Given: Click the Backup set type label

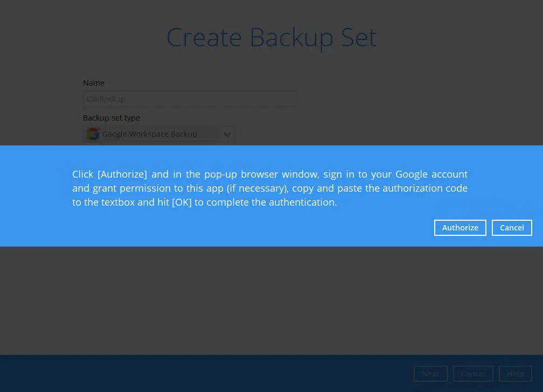Looking at the screenshot, I should click(x=112, y=117).
